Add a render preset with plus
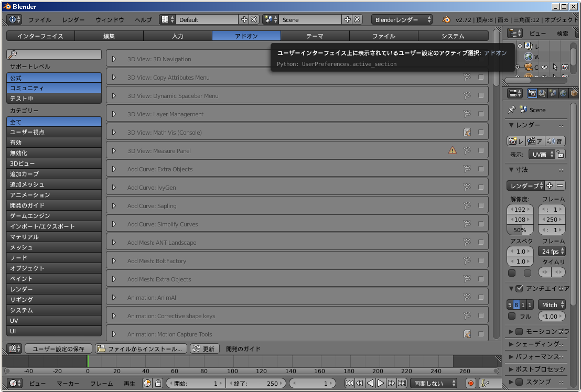The width and height of the screenshot is (581, 392). coord(550,186)
